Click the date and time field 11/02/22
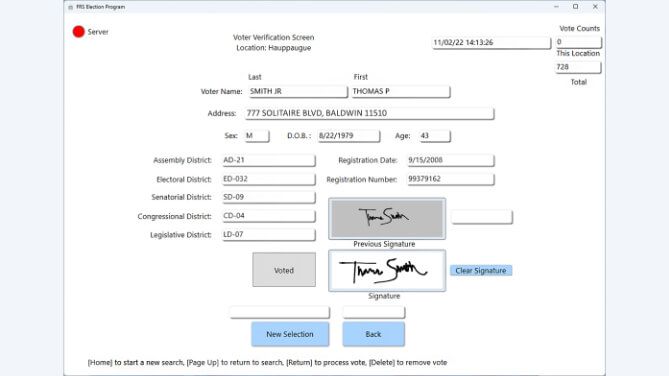Viewport: 669px width, 376px height. pos(492,43)
